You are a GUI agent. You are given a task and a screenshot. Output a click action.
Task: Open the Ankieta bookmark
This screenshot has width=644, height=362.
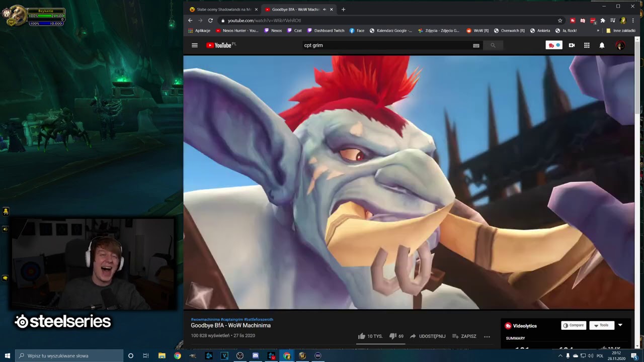click(540, 31)
